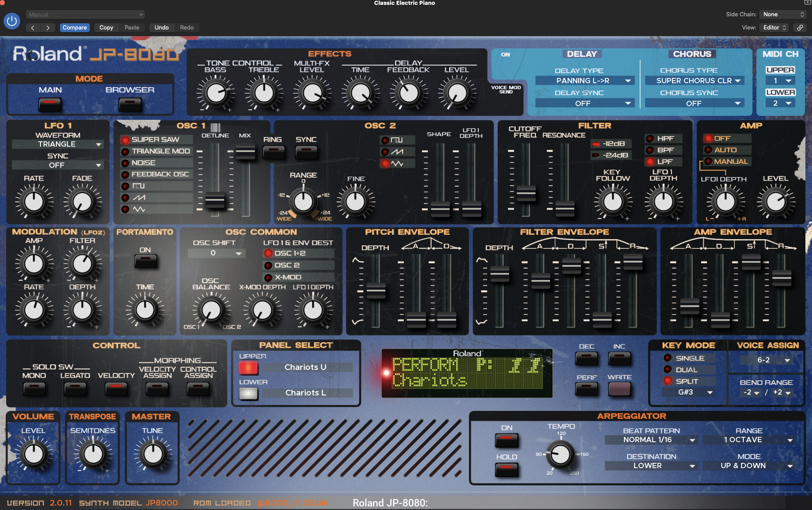This screenshot has width=812, height=510.
Task: Open the Chorus Type dropdown
Action: click(x=694, y=81)
